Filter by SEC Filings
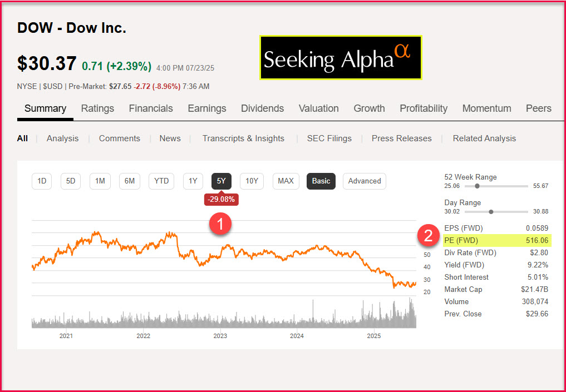The image size is (566, 392). point(329,138)
